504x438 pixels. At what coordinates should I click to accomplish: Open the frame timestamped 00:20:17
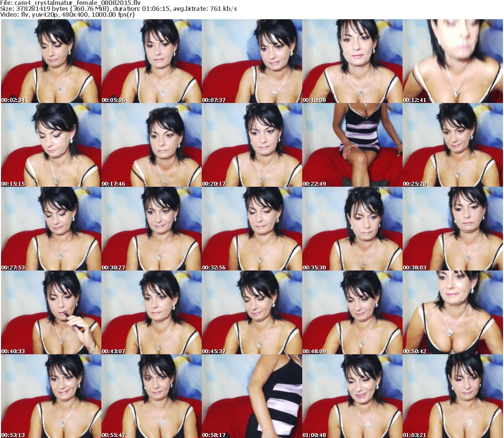coord(252,145)
